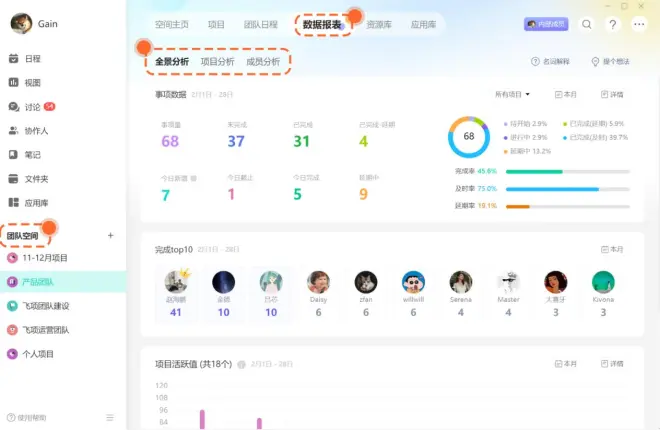The width and height of the screenshot is (660, 430).
Task: Open 本月 date picker in 完成top10 card
Action: pyautogui.click(x=612, y=249)
